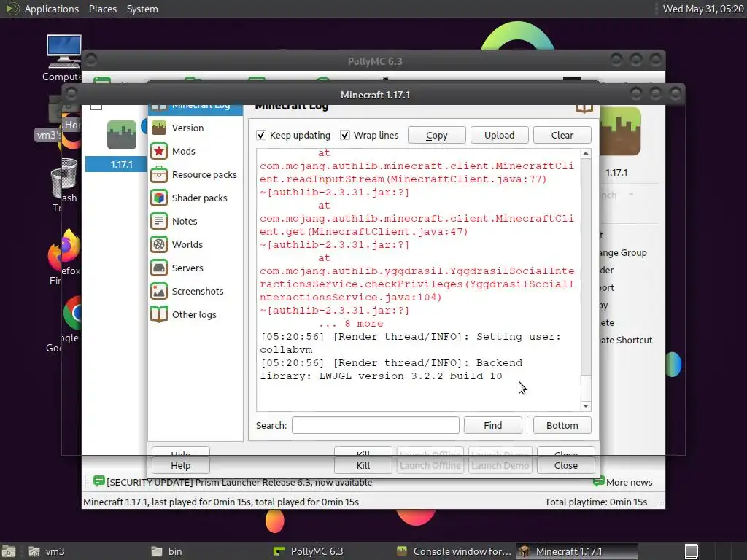This screenshot has width=747, height=560.
Task: Select the 1.17.1 instance label
Action: (x=122, y=164)
